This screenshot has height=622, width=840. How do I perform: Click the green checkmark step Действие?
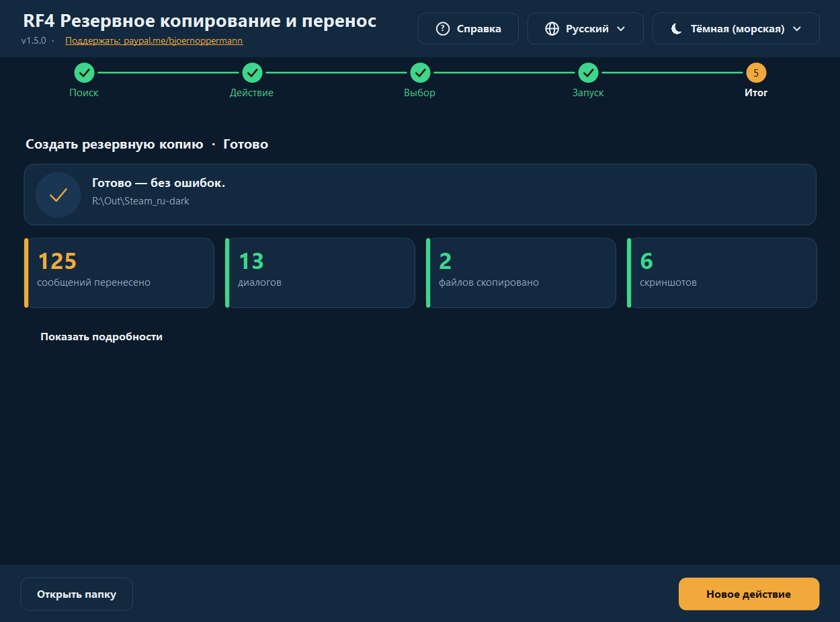tap(252, 73)
